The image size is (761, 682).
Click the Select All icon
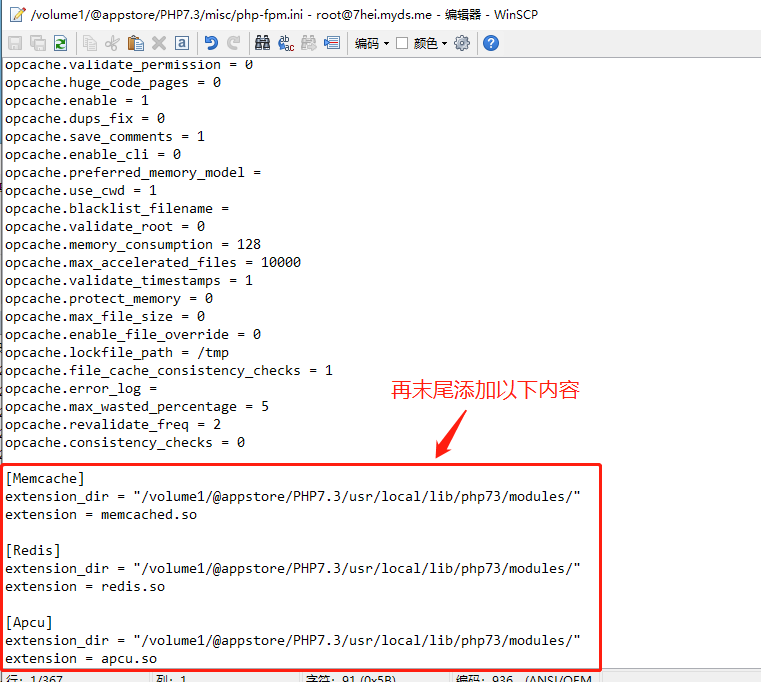[181, 43]
